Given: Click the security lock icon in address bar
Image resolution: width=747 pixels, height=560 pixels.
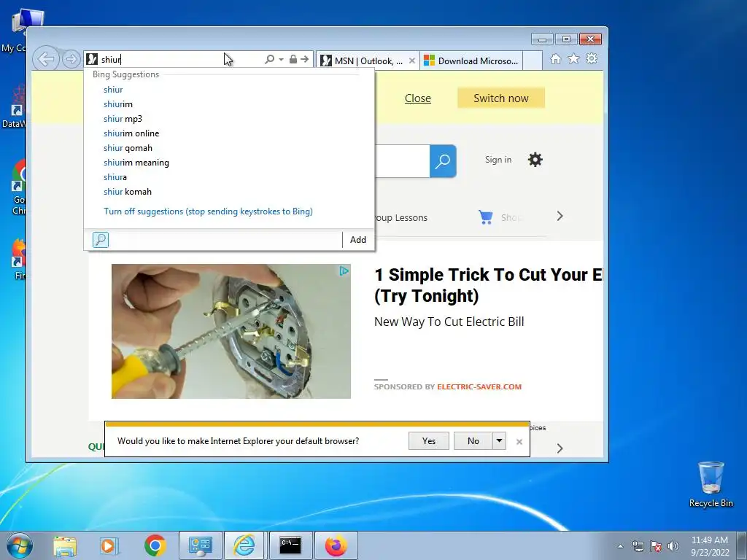Looking at the screenshot, I should point(293,59).
